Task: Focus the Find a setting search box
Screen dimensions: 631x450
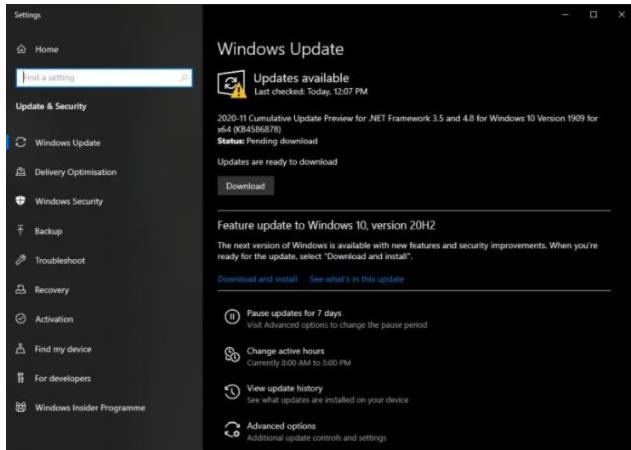Action: click(104, 77)
